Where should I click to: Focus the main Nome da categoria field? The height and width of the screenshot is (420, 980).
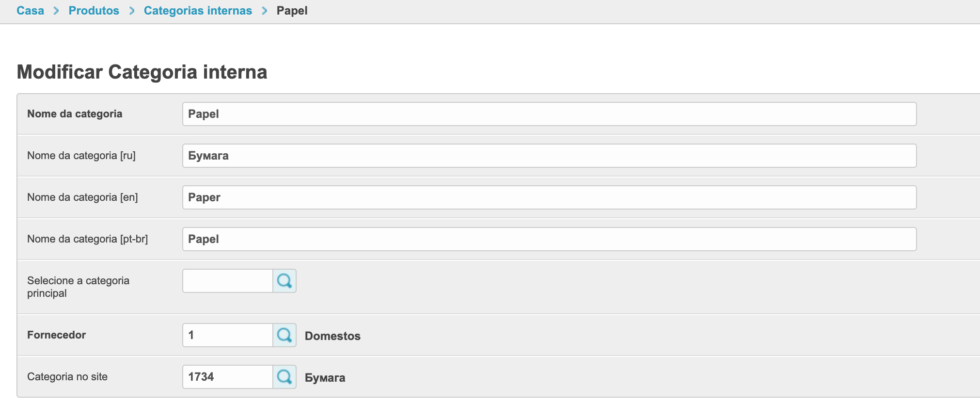tap(549, 114)
